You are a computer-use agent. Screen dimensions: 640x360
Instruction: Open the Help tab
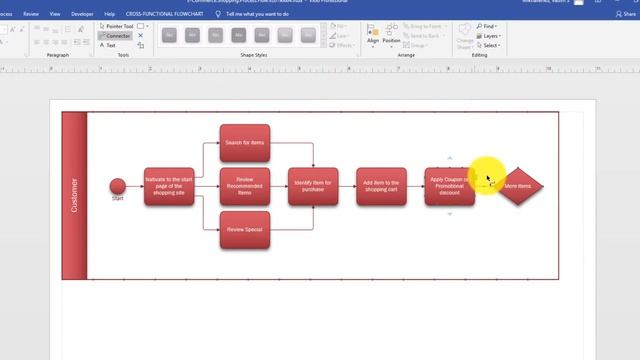tap(109, 14)
